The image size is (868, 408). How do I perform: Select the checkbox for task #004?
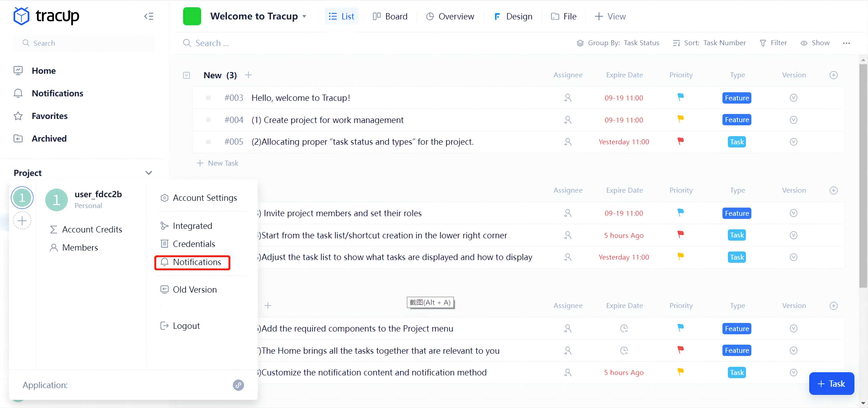point(208,120)
